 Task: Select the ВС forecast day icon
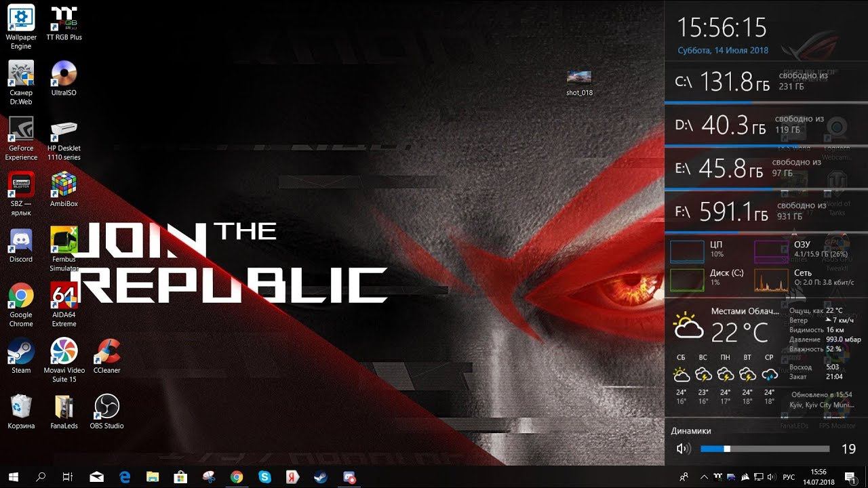(703, 374)
